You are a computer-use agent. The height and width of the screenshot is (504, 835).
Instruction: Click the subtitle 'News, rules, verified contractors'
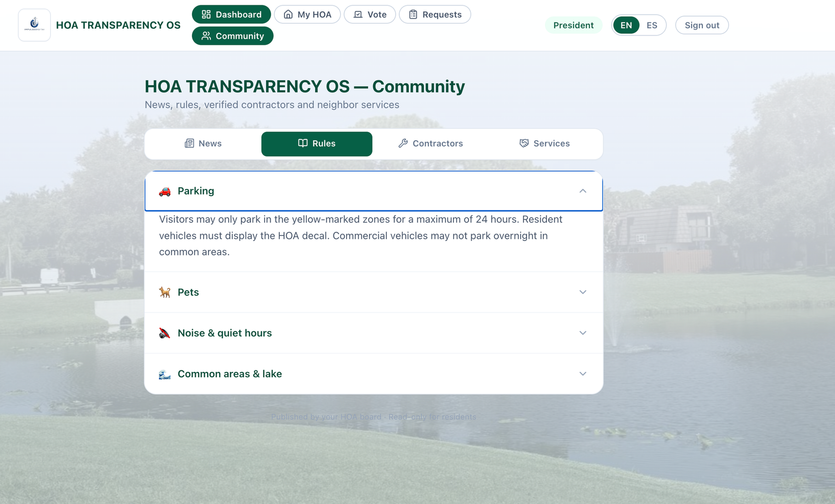pyautogui.click(x=272, y=105)
